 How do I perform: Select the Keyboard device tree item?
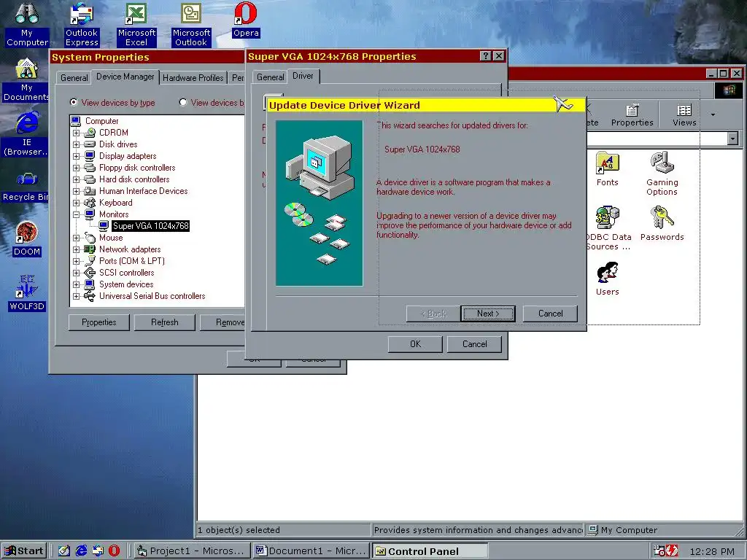pyautogui.click(x=116, y=203)
